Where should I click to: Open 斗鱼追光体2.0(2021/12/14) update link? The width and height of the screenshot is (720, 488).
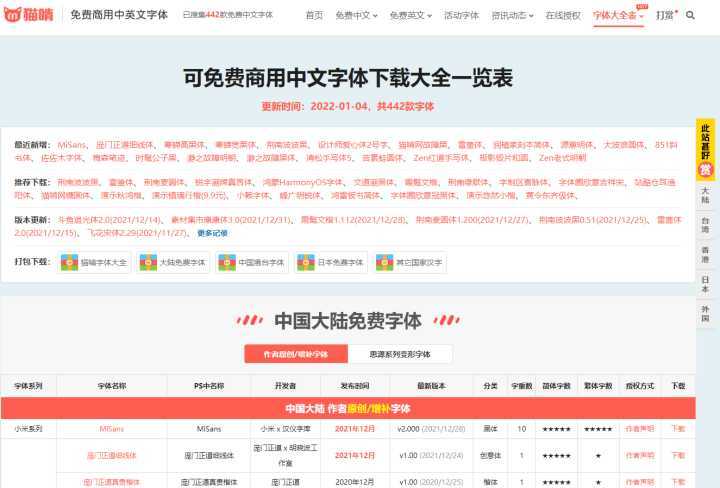coord(109,220)
